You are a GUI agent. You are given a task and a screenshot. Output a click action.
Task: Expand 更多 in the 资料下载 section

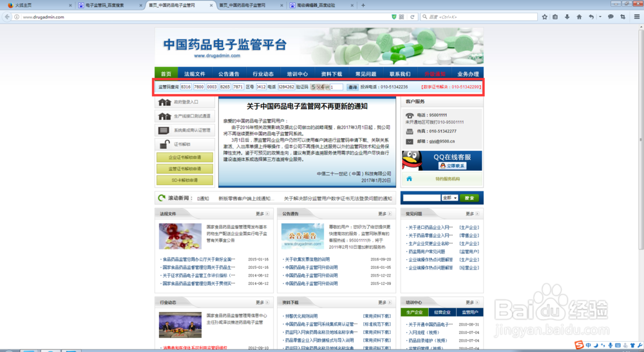click(x=384, y=302)
